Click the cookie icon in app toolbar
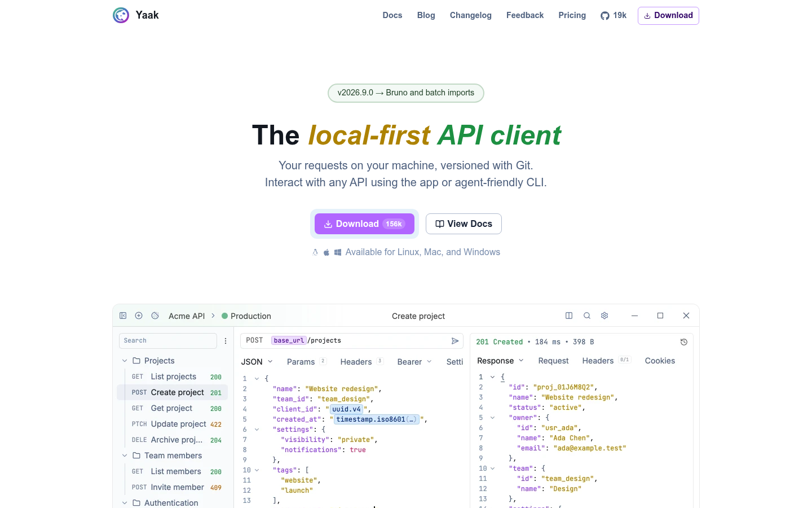Screen dimensions: 812x508 155,316
